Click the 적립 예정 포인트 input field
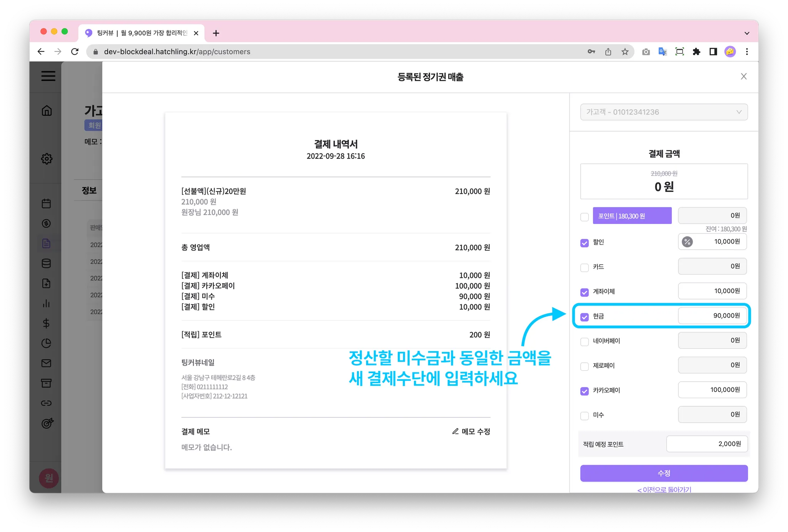This screenshot has height=532, width=788. [x=707, y=444]
